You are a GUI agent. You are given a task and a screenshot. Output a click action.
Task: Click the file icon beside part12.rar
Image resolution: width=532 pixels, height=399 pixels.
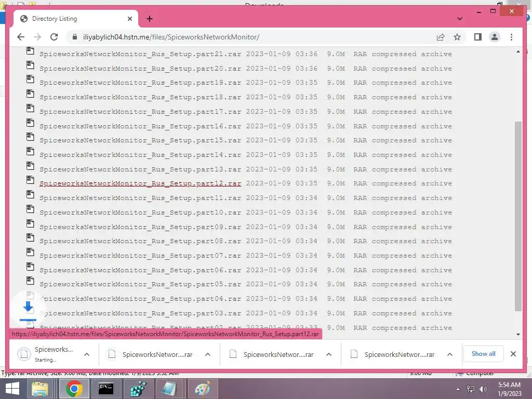(30, 180)
